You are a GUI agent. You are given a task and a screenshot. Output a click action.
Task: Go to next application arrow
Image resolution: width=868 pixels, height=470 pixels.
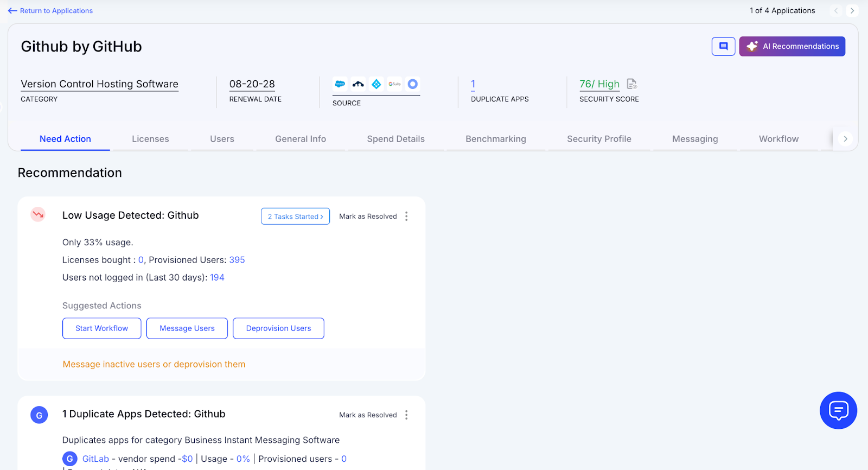(852, 11)
